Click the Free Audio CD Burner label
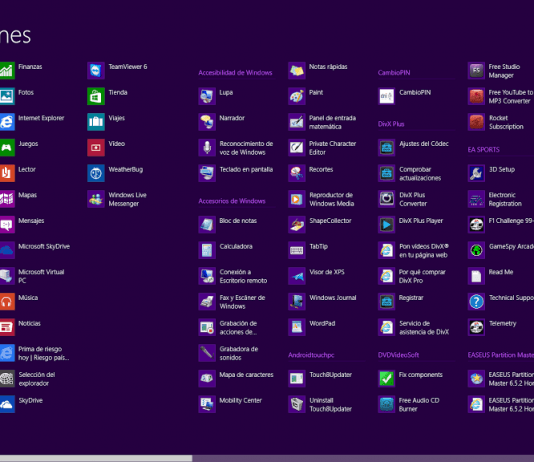The width and height of the screenshot is (534, 462). (419, 404)
